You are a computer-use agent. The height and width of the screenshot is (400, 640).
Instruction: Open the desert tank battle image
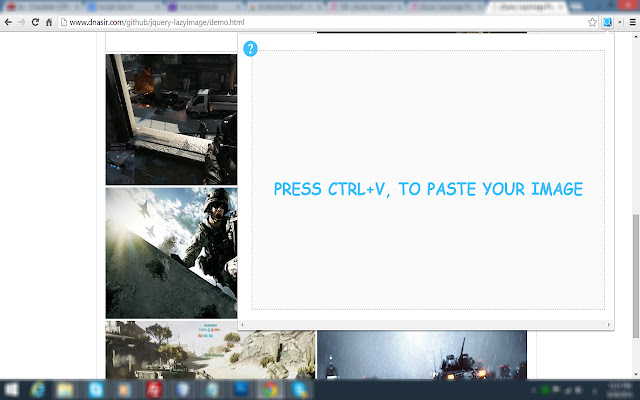click(210, 350)
